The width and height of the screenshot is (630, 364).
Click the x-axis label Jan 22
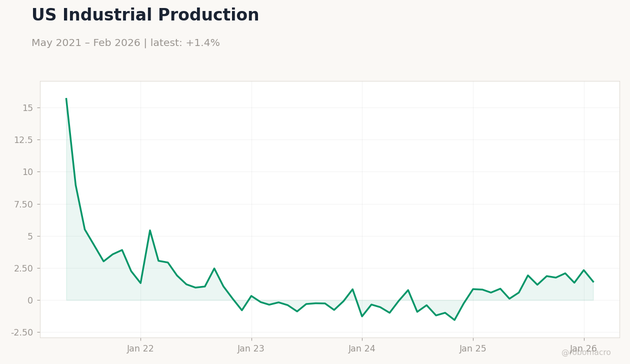[x=140, y=349]
